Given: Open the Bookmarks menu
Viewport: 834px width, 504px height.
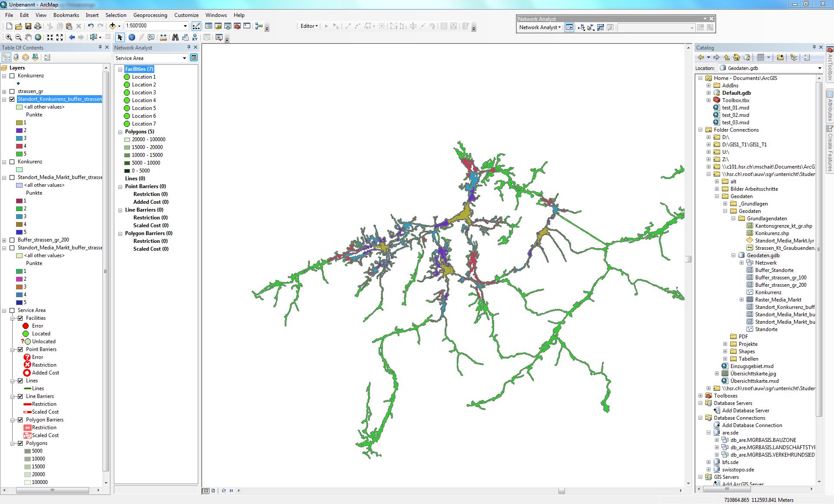Looking at the screenshot, I should click(x=66, y=15).
